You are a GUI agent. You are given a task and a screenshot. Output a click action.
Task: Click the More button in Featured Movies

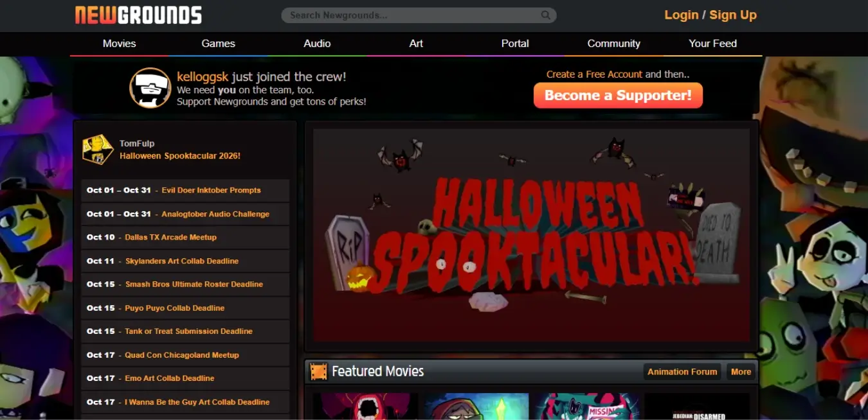[x=741, y=372]
